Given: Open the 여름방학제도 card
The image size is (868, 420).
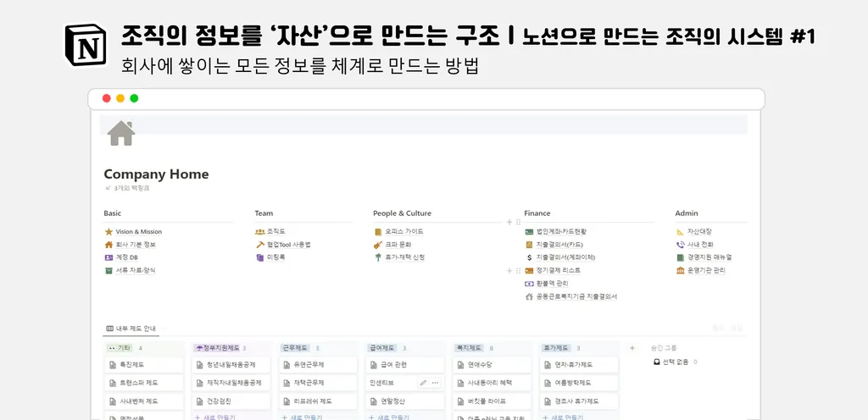Looking at the screenshot, I should [579, 383].
